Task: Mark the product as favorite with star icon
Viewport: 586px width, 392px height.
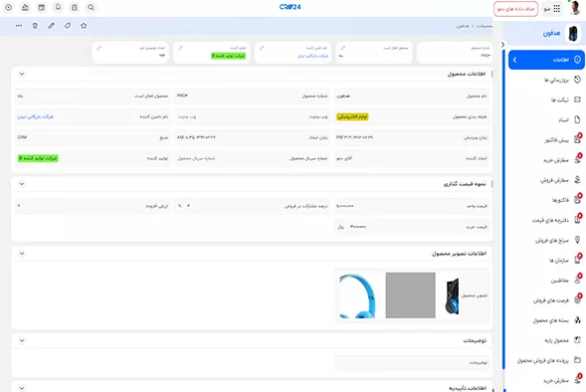Action: click(84, 26)
